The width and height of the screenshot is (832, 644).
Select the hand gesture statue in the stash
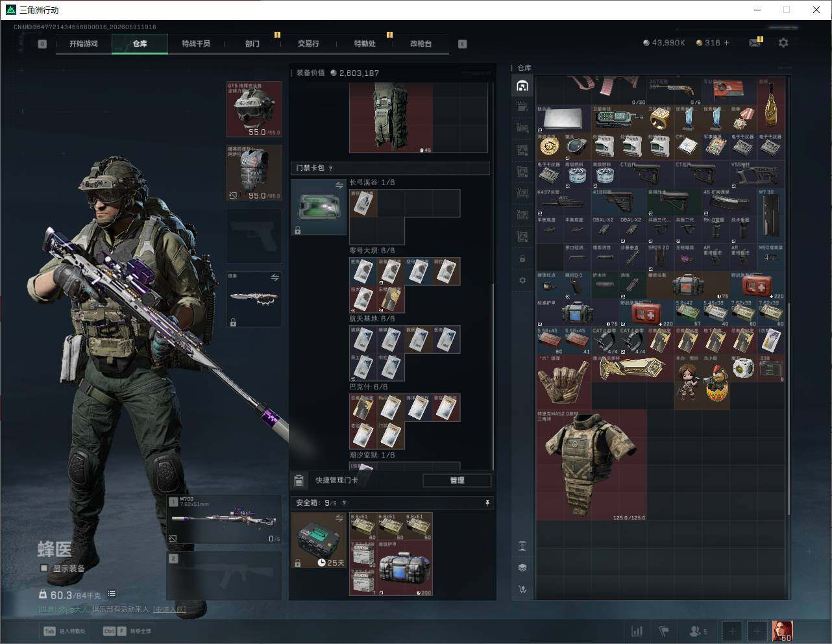[564, 382]
